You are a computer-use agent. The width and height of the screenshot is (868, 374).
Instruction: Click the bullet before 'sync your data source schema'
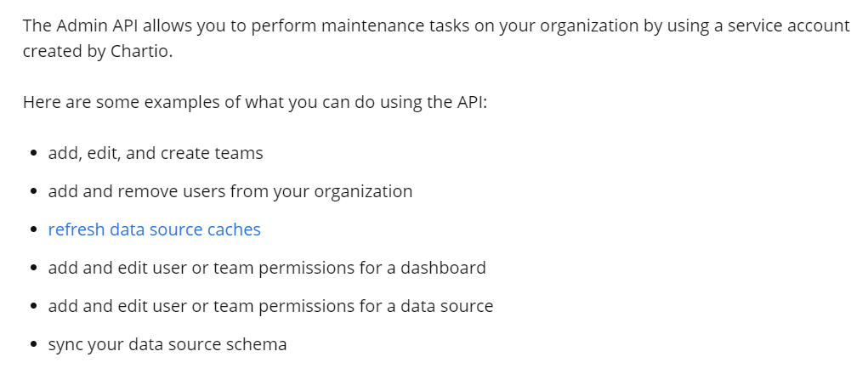(34, 345)
